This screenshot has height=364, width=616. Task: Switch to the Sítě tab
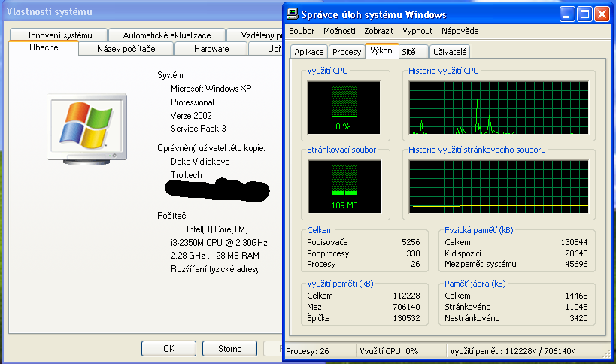tap(414, 52)
